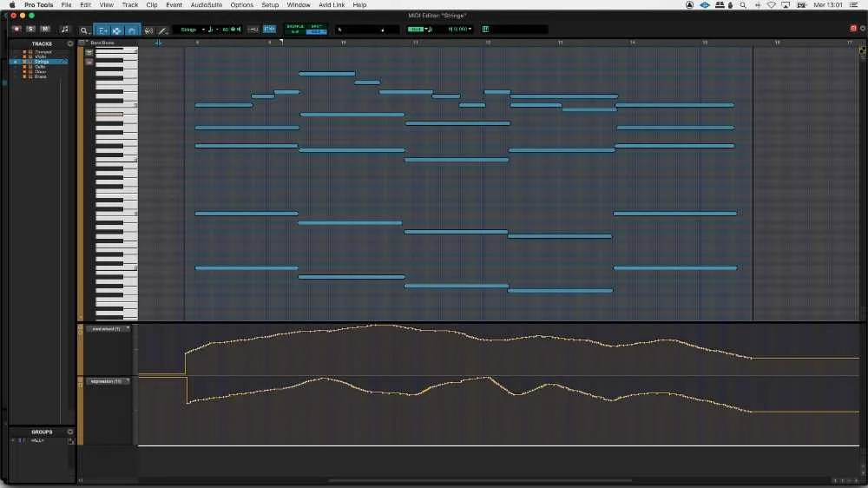Click the Avid Link blue icon in the menu bar

coord(705,5)
